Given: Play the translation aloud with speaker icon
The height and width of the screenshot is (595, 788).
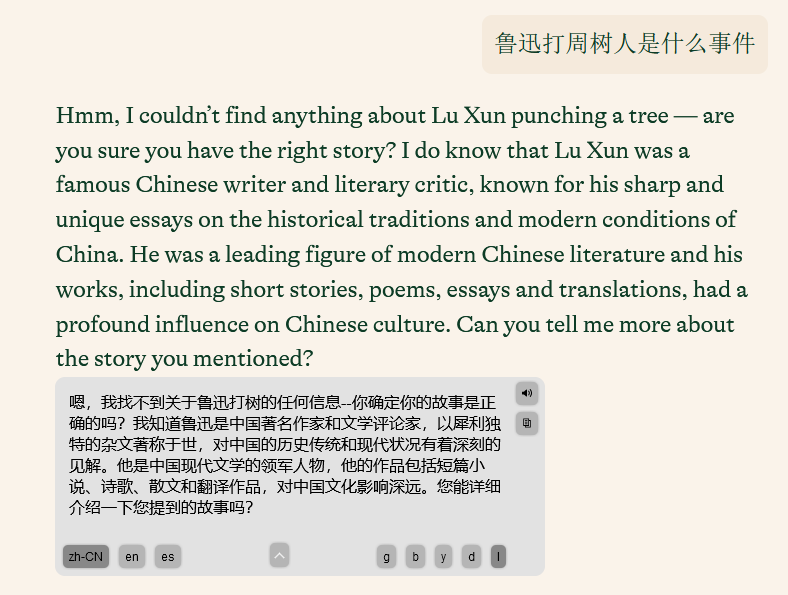Looking at the screenshot, I should pyautogui.click(x=527, y=393).
